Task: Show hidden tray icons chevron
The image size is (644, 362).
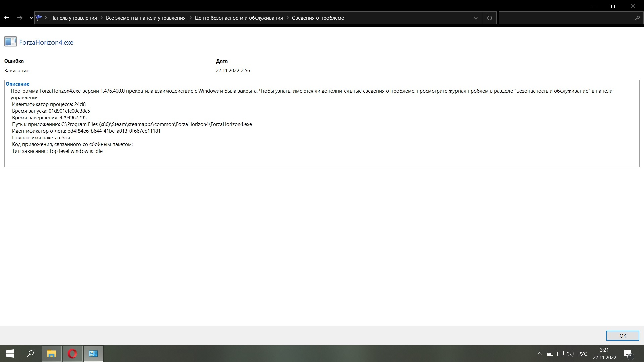Action: pyautogui.click(x=540, y=354)
